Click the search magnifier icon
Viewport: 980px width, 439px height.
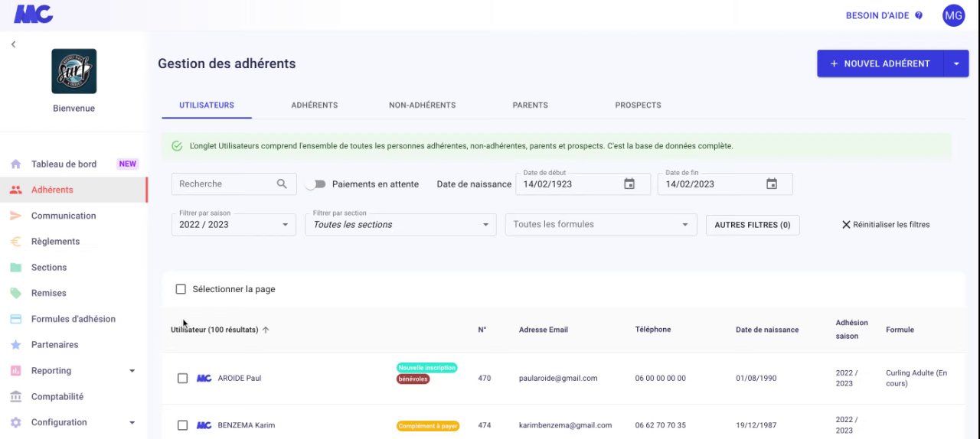tap(282, 184)
